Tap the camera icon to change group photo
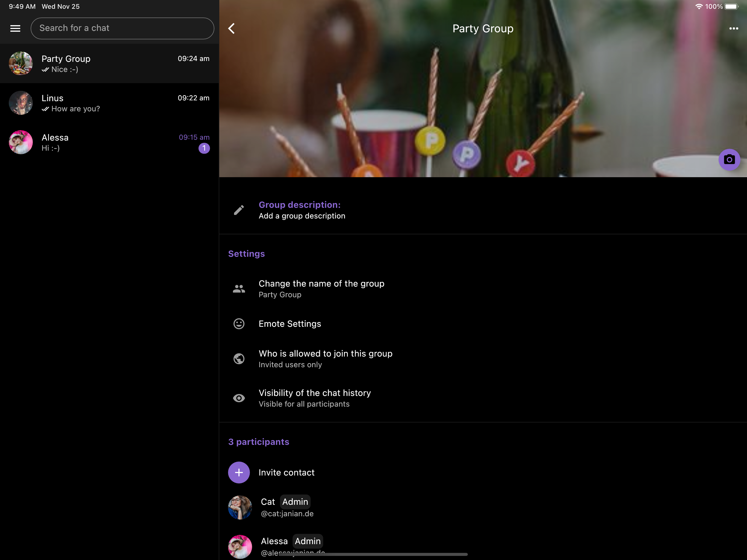Image resolution: width=747 pixels, height=560 pixels. pyautogui.click(x=729, y=159)
